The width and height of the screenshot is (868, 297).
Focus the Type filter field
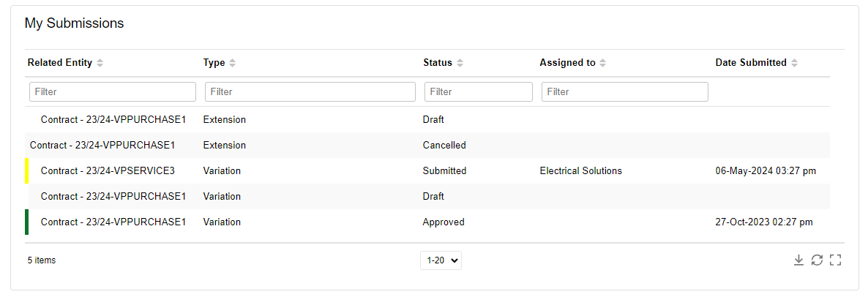pos(310,92)
